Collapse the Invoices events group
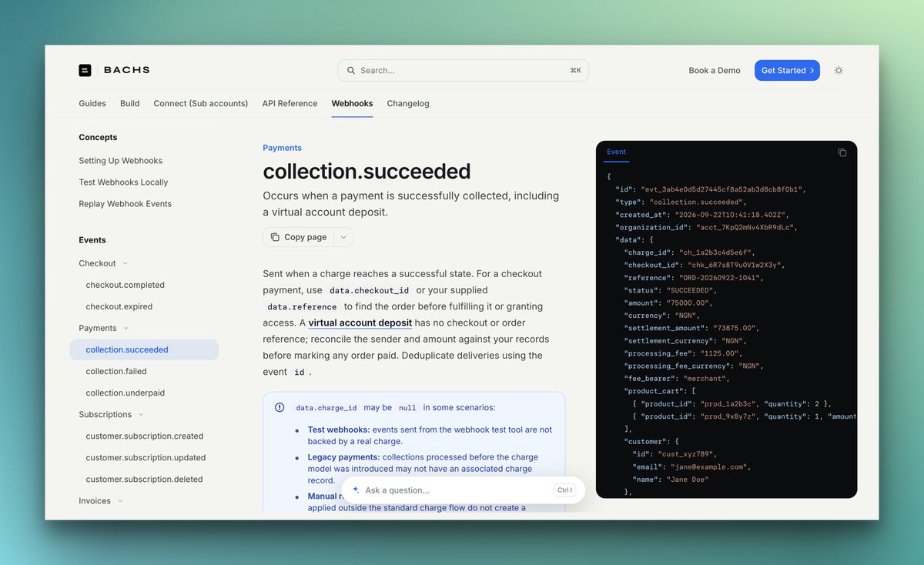The width and height of the screenshot is (924, 565). (x=120, y=500)
